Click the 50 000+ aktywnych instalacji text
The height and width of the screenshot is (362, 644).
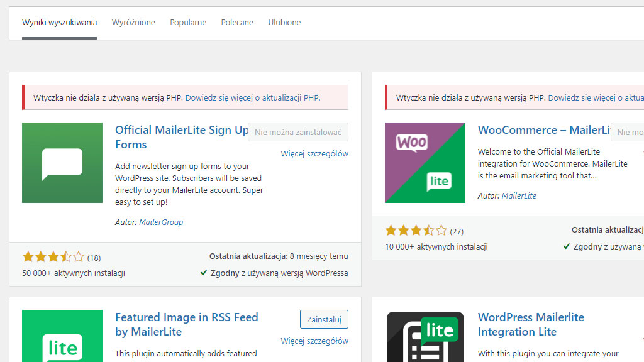[x=74, y=273]
